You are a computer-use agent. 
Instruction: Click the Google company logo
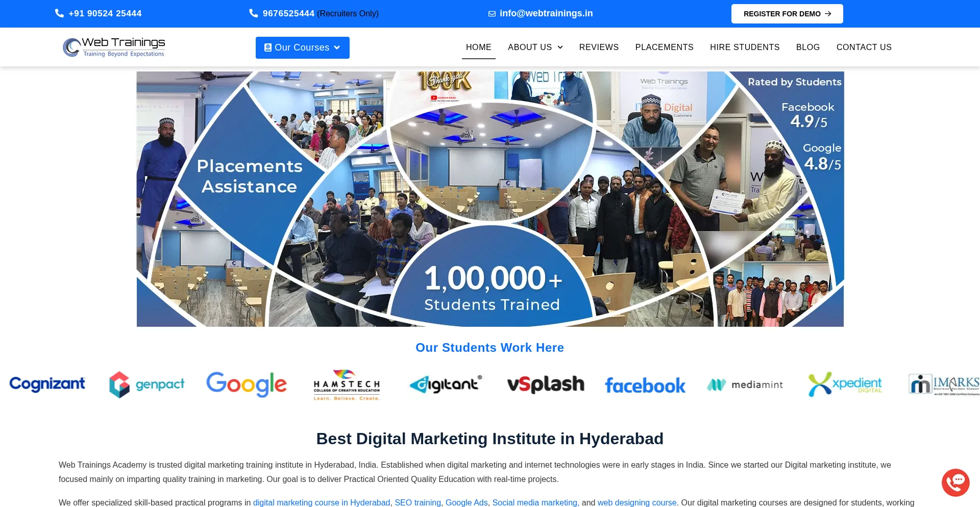point(247,384)
